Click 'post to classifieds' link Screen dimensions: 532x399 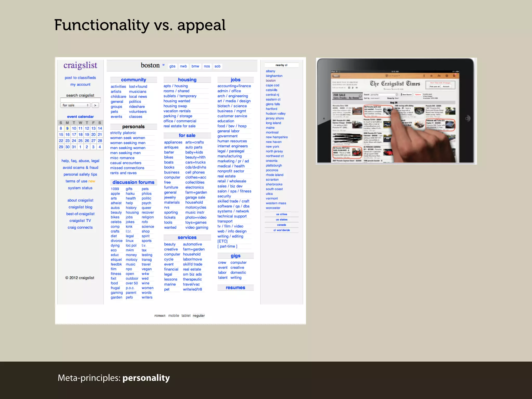(x=80, y=78)
